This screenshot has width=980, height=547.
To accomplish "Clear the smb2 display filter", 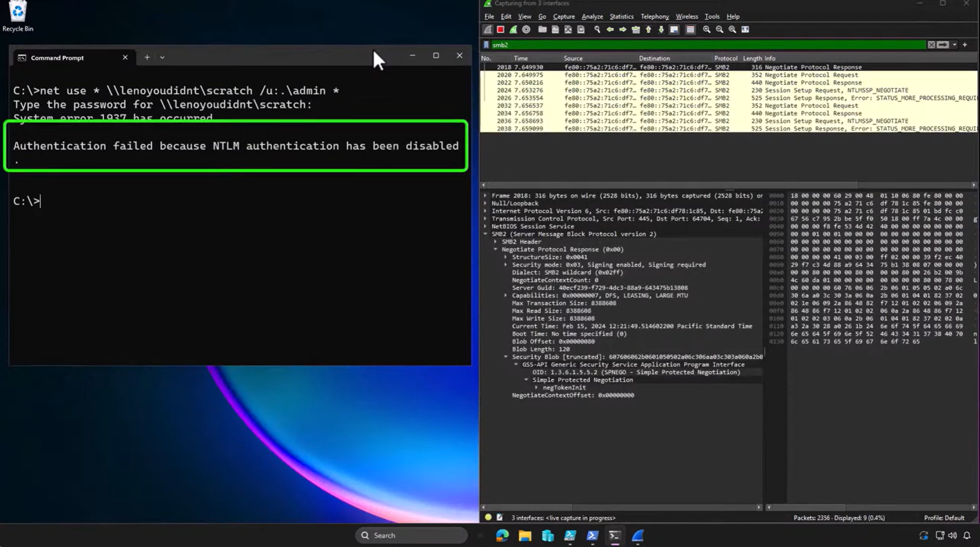I will pos(931,45).
